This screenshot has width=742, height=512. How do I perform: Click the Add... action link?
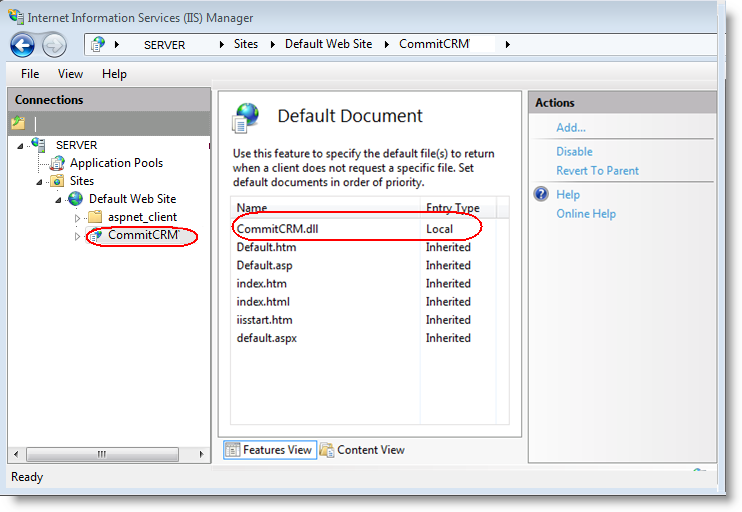click(571, 128)
